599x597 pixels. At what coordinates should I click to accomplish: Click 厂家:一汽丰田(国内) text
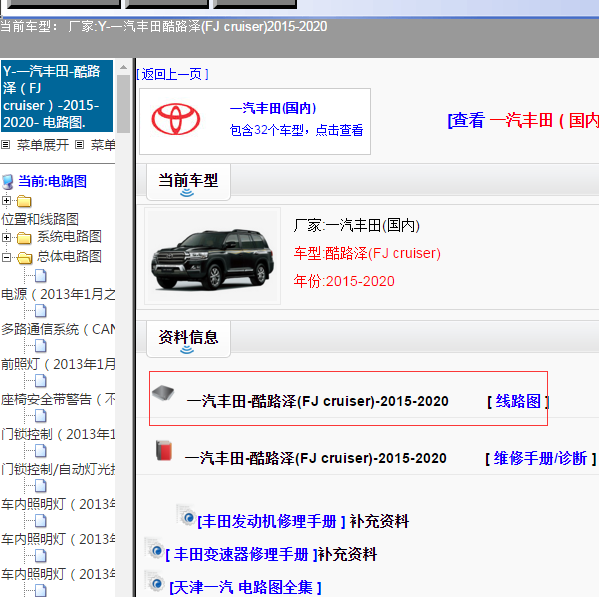357,226
